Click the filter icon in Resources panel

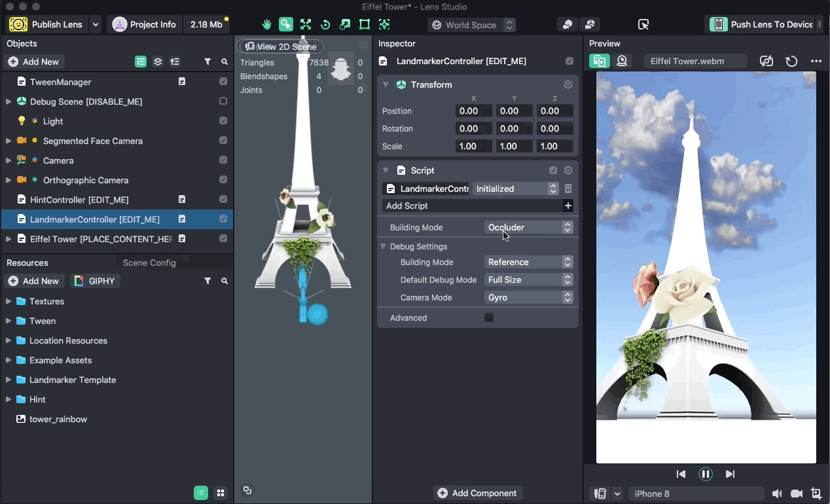(x=207, y=281)
